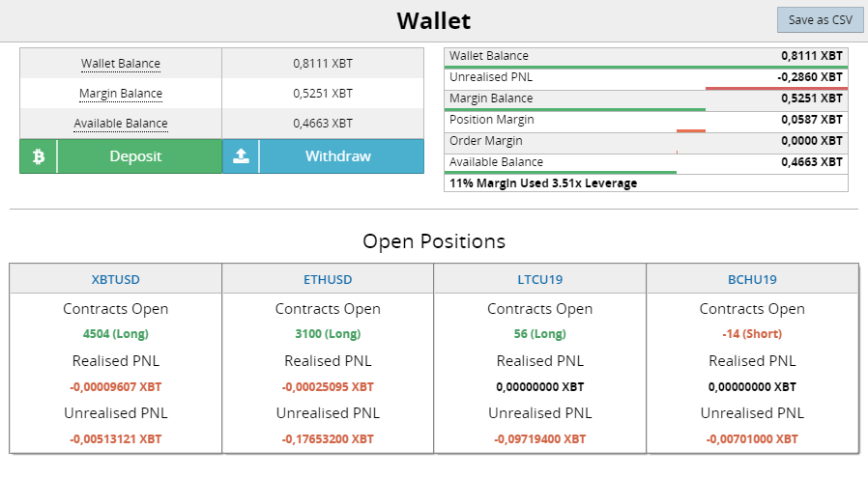Click the -14 (Short) BCHU19 contracts value

[x=752, y=333]
